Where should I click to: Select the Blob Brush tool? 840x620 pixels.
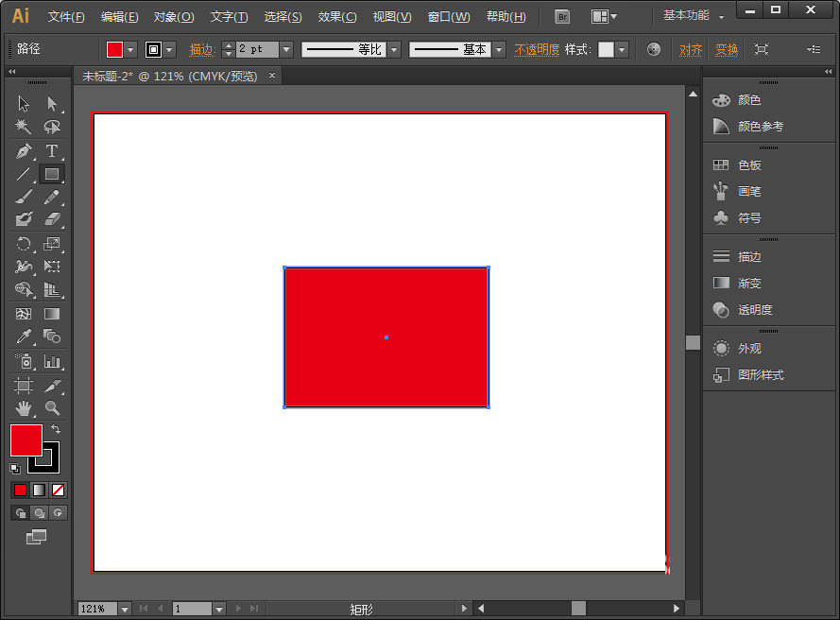click(x=23, y=219)
